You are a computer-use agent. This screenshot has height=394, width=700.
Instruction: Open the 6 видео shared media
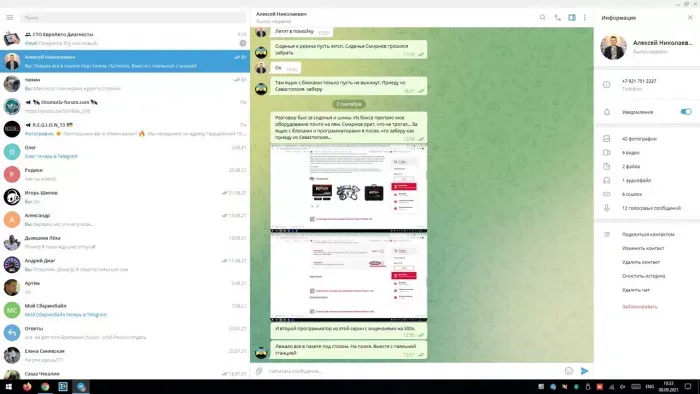pyautogui.click(x=630, y=153)
